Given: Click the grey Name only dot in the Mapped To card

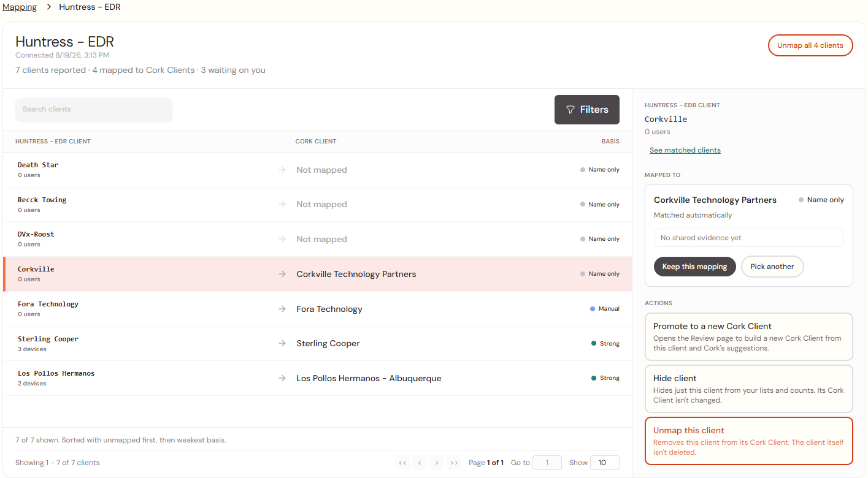Looking at the screenshot, I should tap(801, 200).
